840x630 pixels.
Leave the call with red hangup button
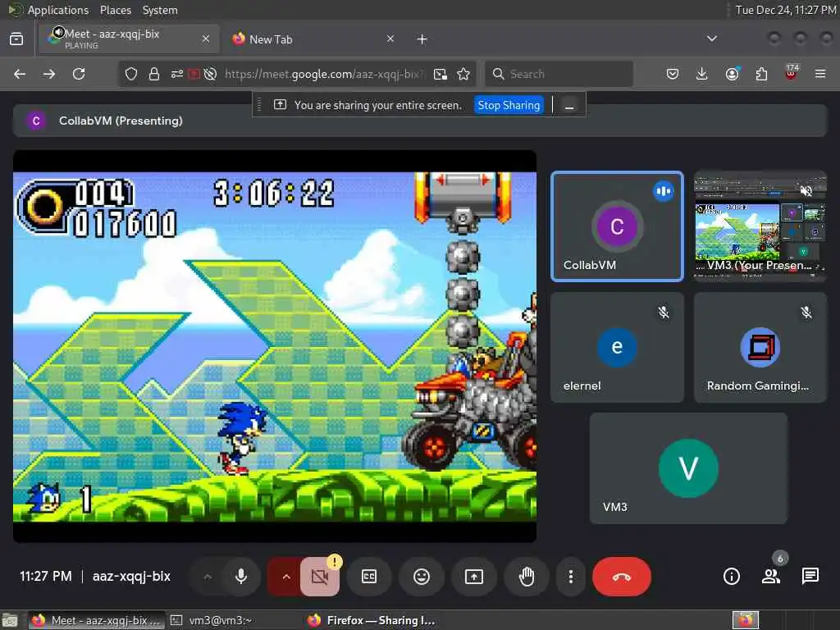click(622, 577)
